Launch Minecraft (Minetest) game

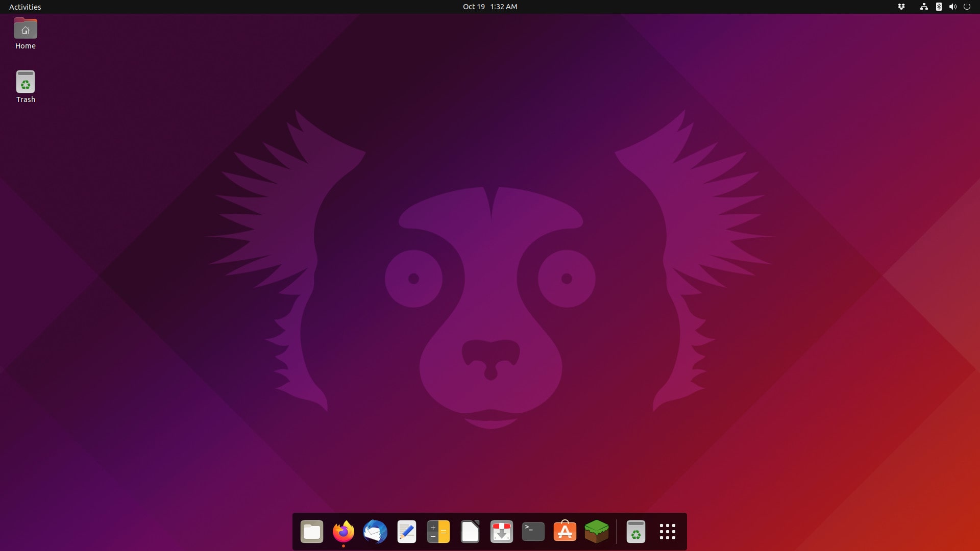point(596,532)
